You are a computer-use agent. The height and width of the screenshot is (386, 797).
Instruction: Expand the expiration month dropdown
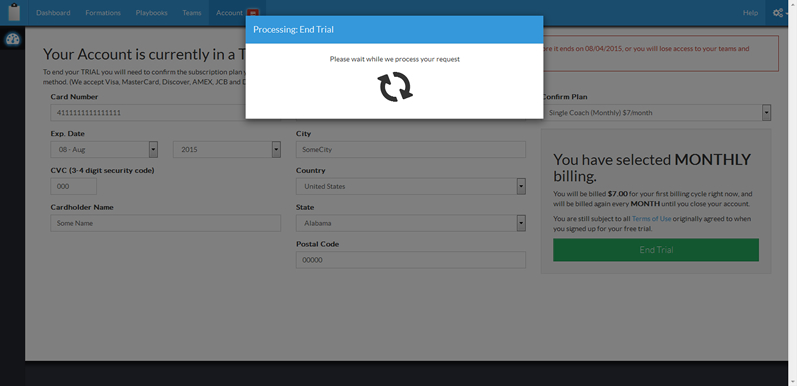tap(104, 150)
